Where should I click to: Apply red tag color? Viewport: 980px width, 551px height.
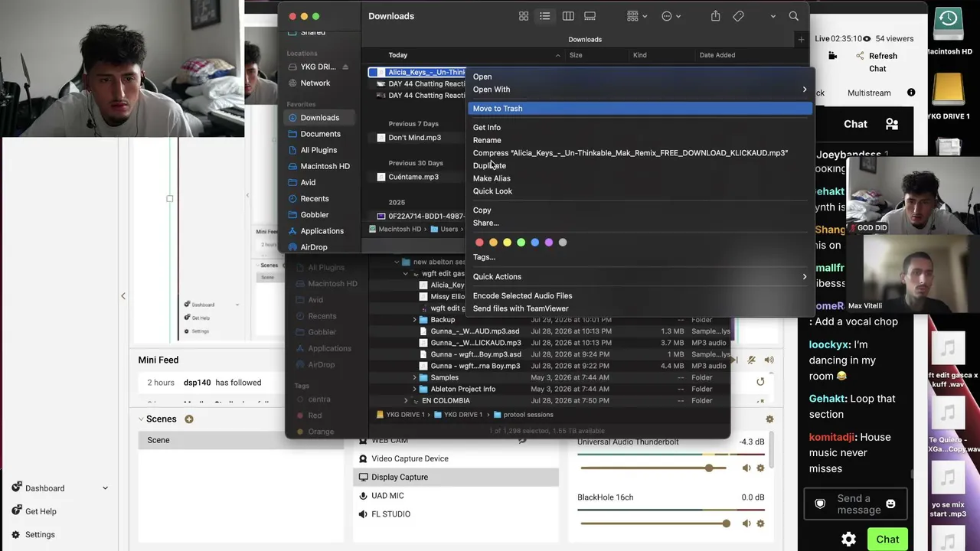coord(479,243)
